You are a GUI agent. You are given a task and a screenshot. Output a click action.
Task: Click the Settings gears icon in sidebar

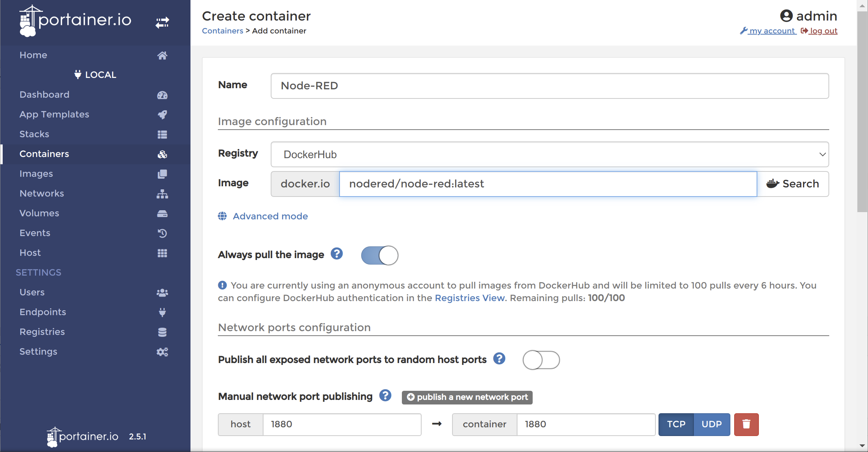[x=162, y=352]
